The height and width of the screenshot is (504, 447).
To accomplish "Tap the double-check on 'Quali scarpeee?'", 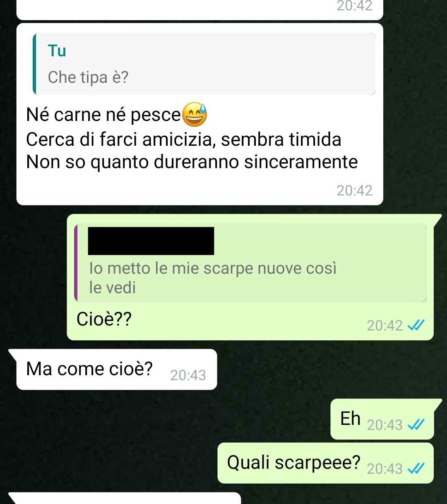I will pyautogui.click(x=416, y=469).
